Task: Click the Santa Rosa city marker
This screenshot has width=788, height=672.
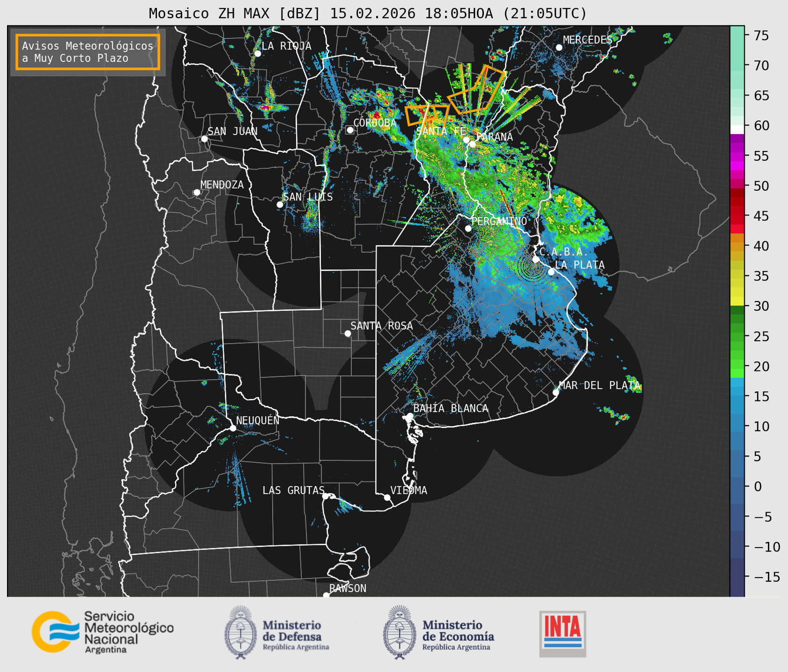Action: coord(348,333)
